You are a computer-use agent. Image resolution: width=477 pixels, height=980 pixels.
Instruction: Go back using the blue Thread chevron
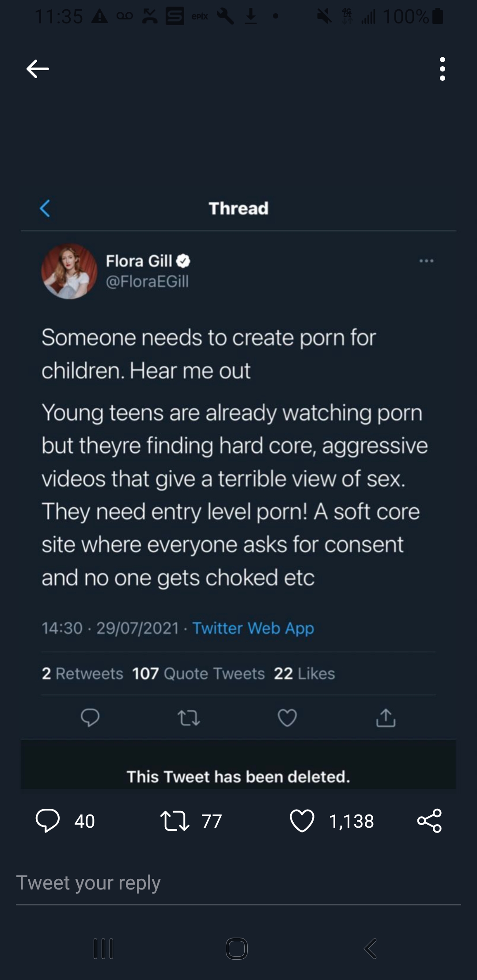tap(45, 208)
